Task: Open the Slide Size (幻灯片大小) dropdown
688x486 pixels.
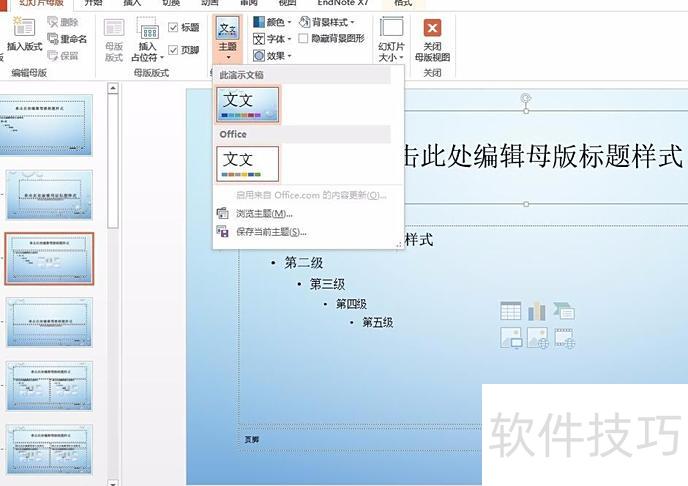Action: [391, 39]
